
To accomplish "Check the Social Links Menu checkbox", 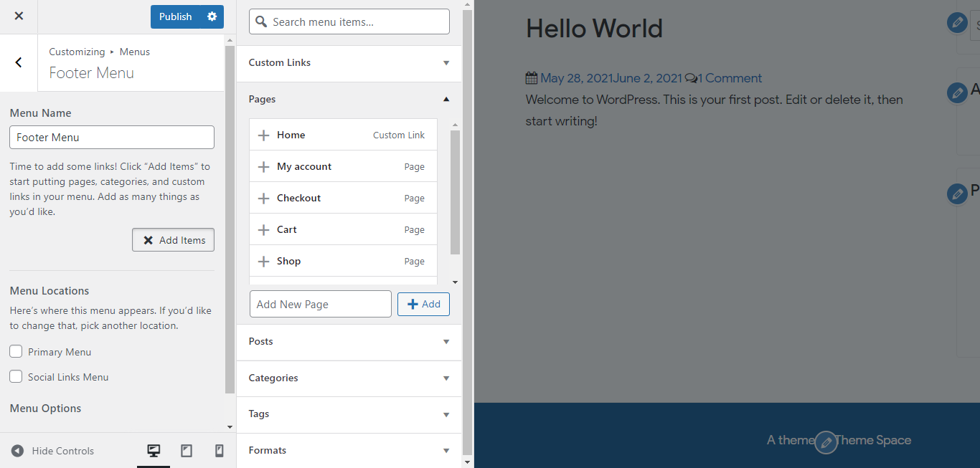I will (15, 376).
